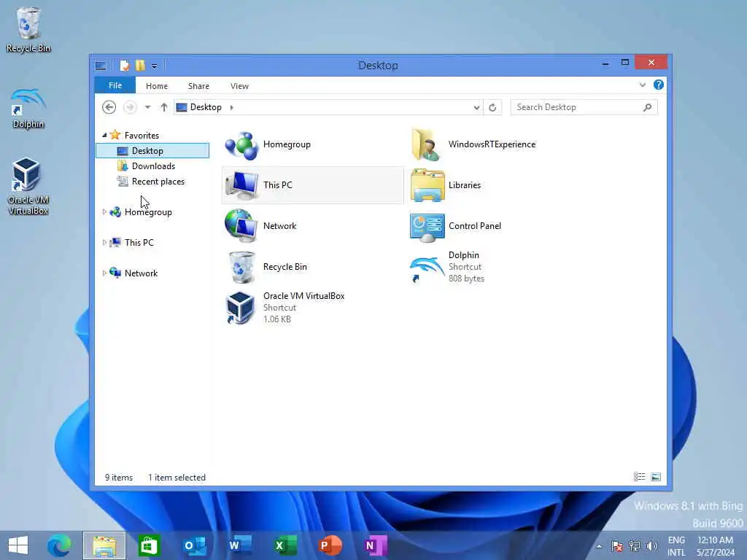Open recent locations dropdown arrow
747x560 pixels.
tap(147, 108)
